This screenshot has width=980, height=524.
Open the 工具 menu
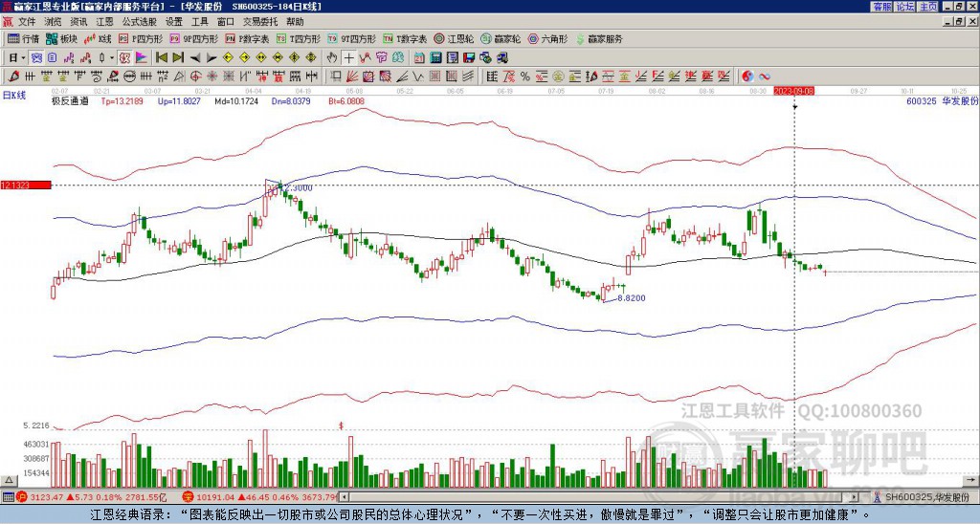click(199, 22)
